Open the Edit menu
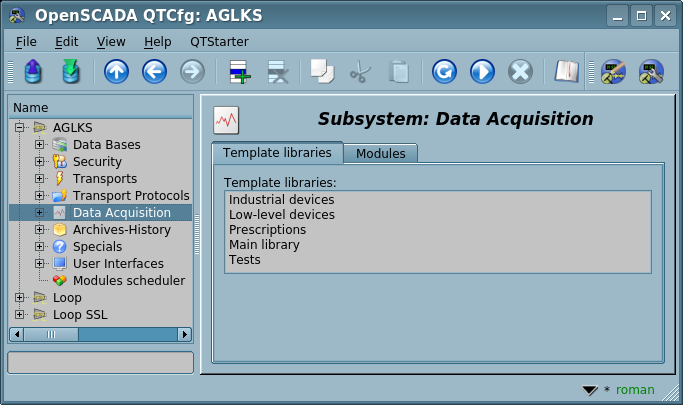The image size is (683, 405). click(x=67, y=41)
